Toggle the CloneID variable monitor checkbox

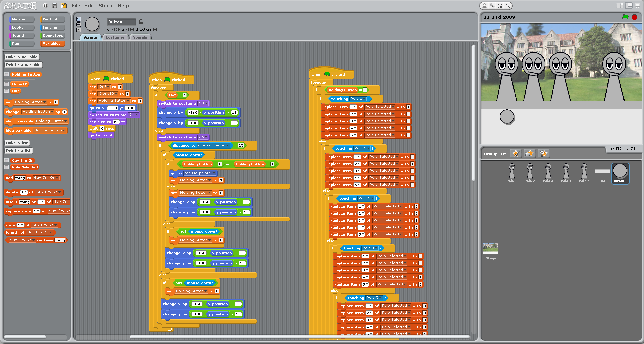(x=7, y=84)
